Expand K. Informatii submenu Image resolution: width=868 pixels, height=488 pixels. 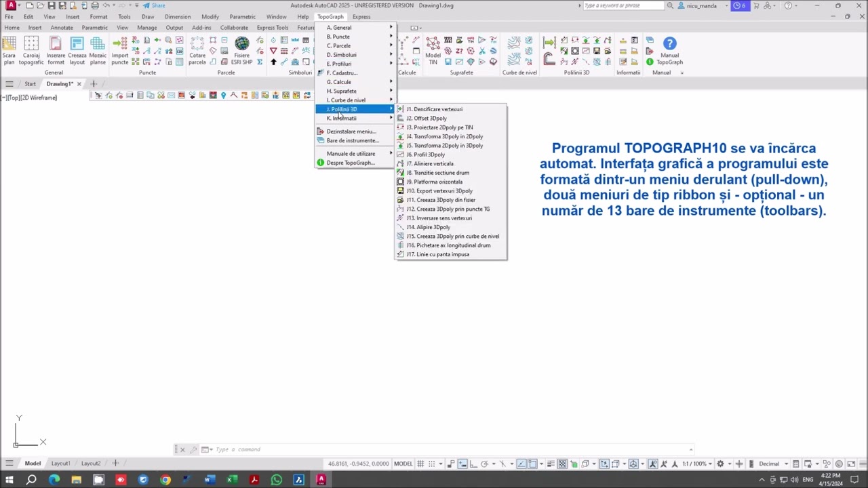(355, 118)
